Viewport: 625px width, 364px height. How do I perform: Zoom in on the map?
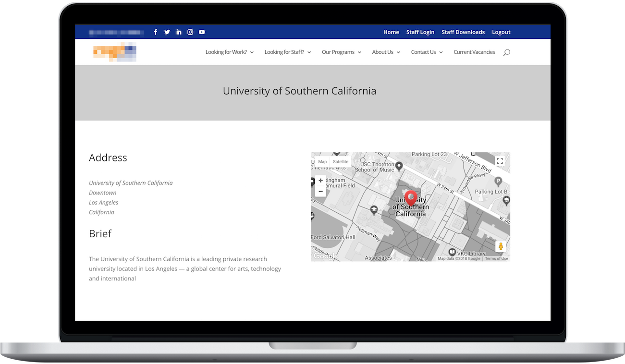[x=320, y=181]
